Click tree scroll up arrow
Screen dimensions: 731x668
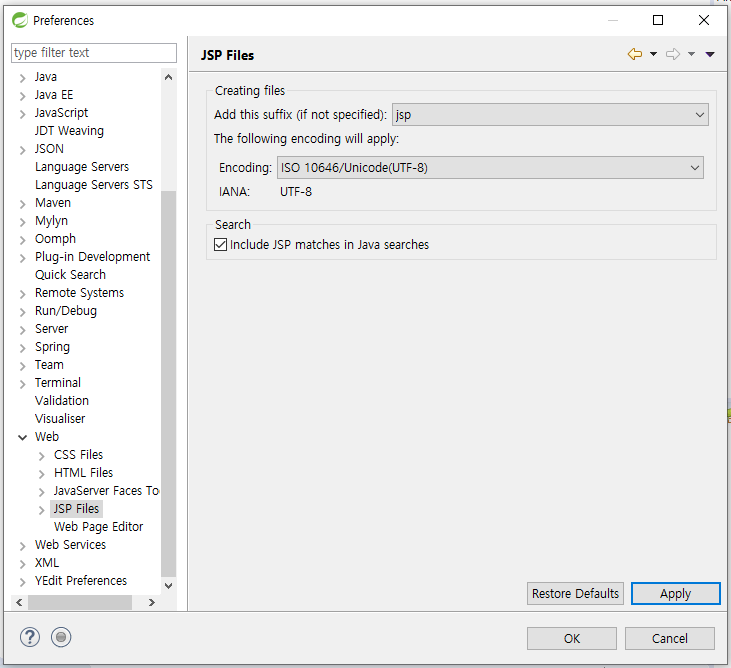pyautogui.click(x=169, y=77)
